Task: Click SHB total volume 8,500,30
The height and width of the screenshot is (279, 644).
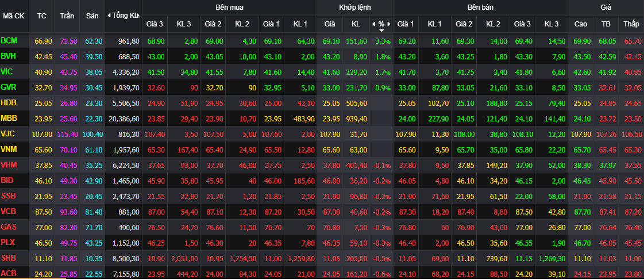Action: pos(126,258)
